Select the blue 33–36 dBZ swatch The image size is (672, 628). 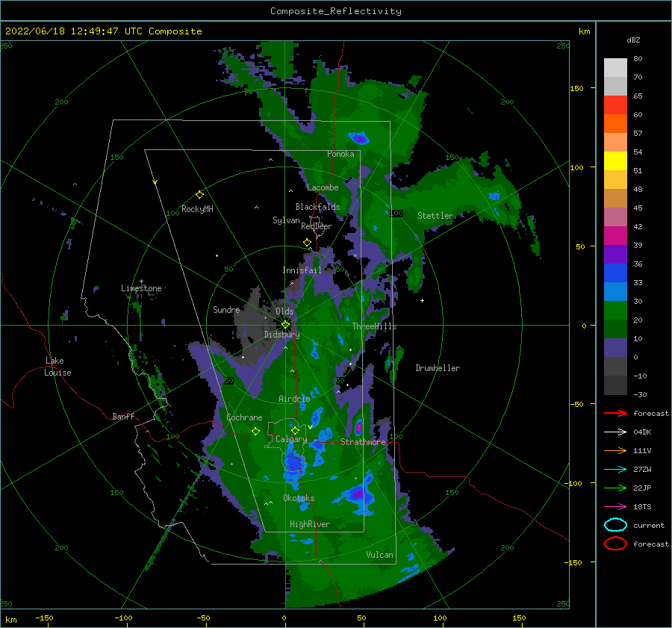pyautogui.click(x=615, y=273)
